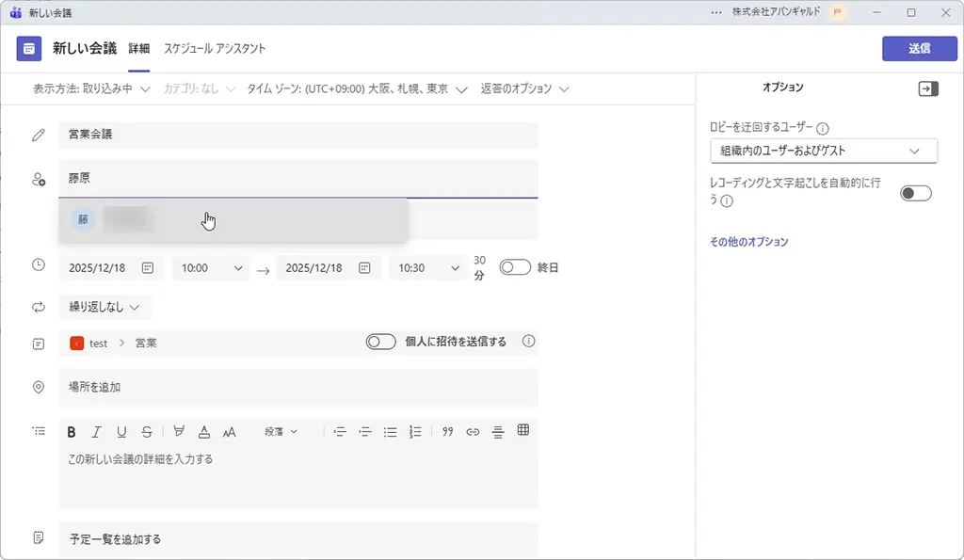Click the 送信 button to send the meeting
The height and width of the screenshot is (560, 964).
920,47
